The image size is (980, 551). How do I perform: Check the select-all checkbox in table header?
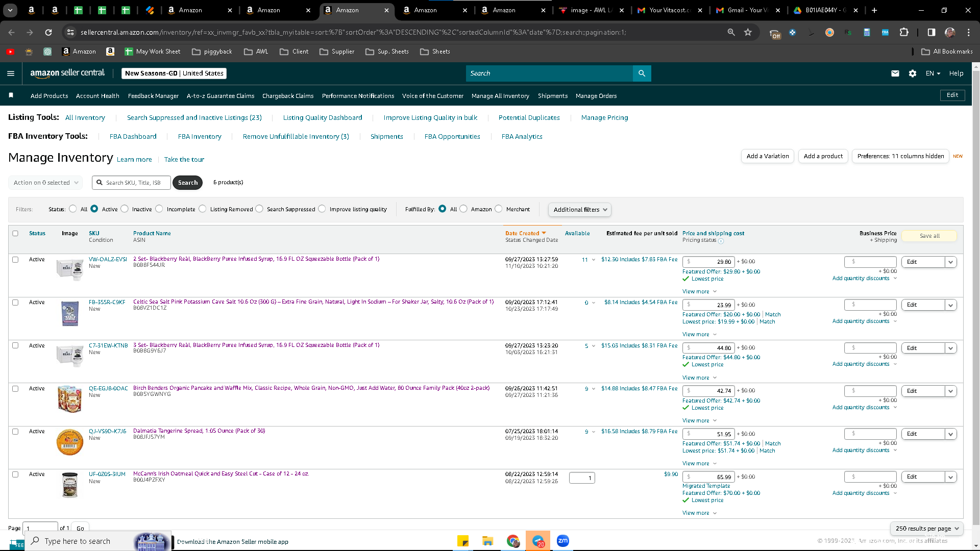pyautogui.click(x=15, y=233)
